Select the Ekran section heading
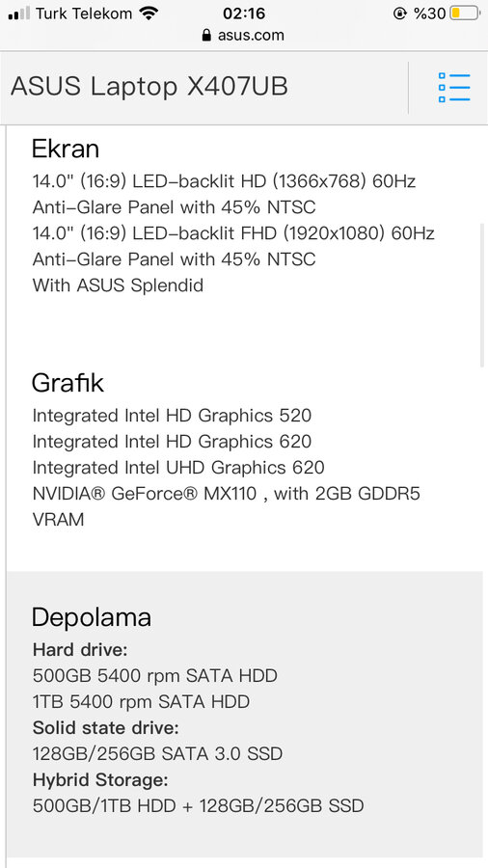The height and width of the screenshot is (868, 488). click(66, 149)
